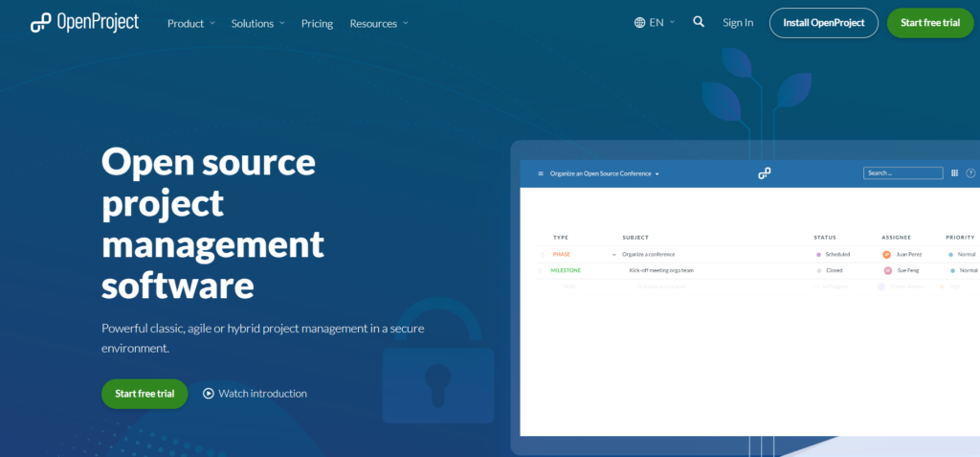Open hamburger menu in app preview
Viewport: 980px width, 457px height.
point(541,173)
